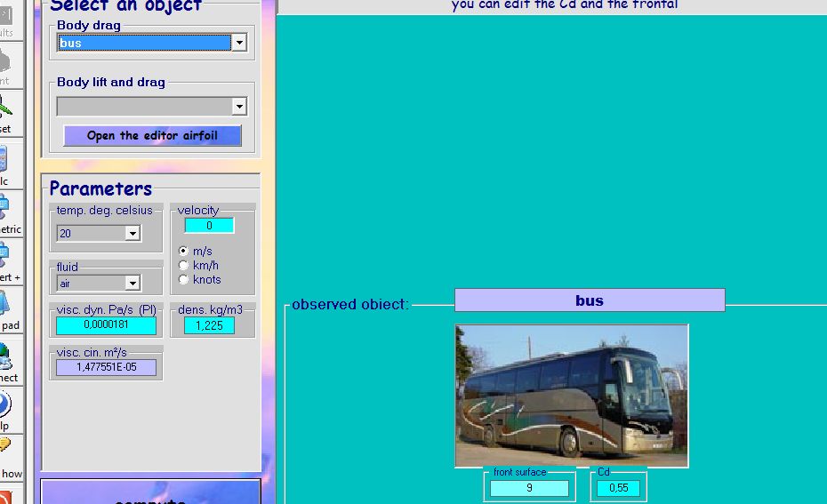Click the front surface value field
Image resolution: width=827 pixels, height=504 pixels.
529,488
